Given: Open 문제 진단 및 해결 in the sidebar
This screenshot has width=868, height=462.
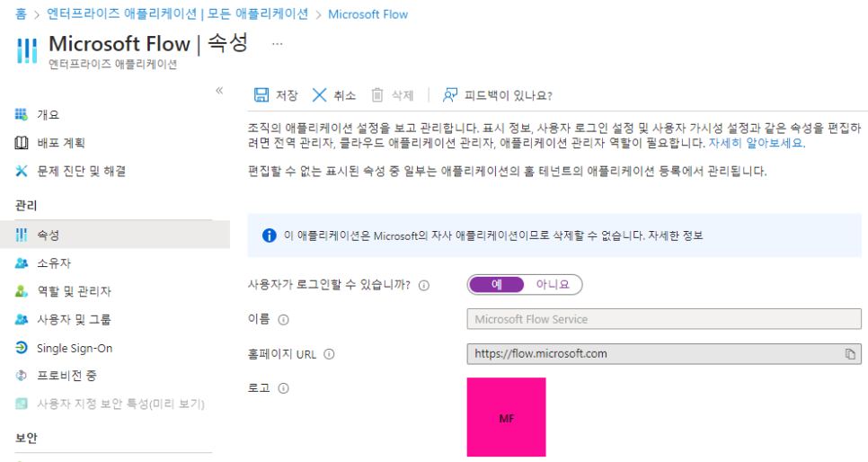Looking at the screenshot, I should [115, 171].
